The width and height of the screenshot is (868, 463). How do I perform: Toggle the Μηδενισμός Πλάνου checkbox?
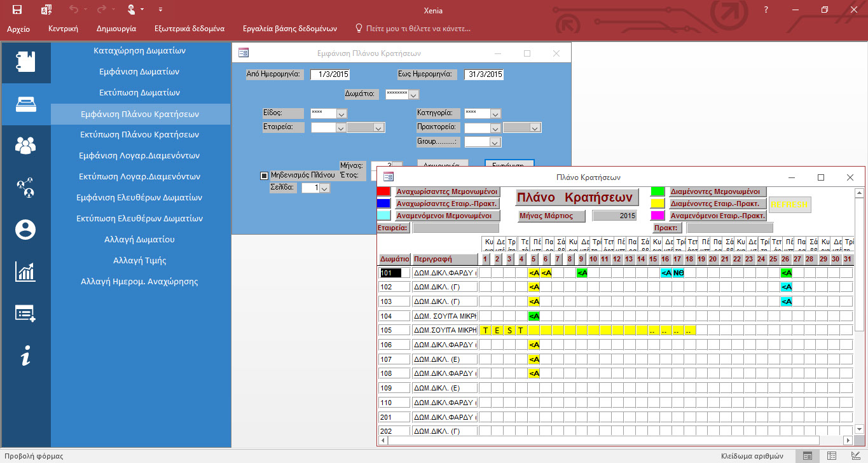click(265, 175)
